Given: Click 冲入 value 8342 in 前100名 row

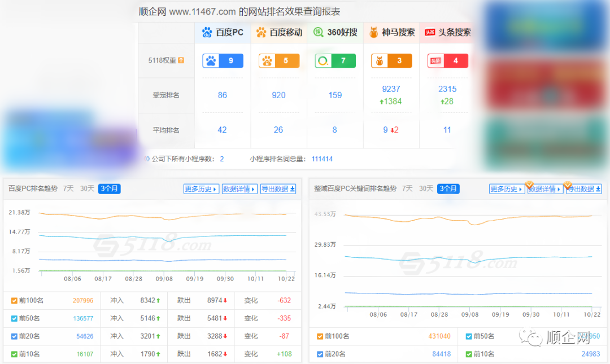Looking at the screenshot, I should 148,301.
